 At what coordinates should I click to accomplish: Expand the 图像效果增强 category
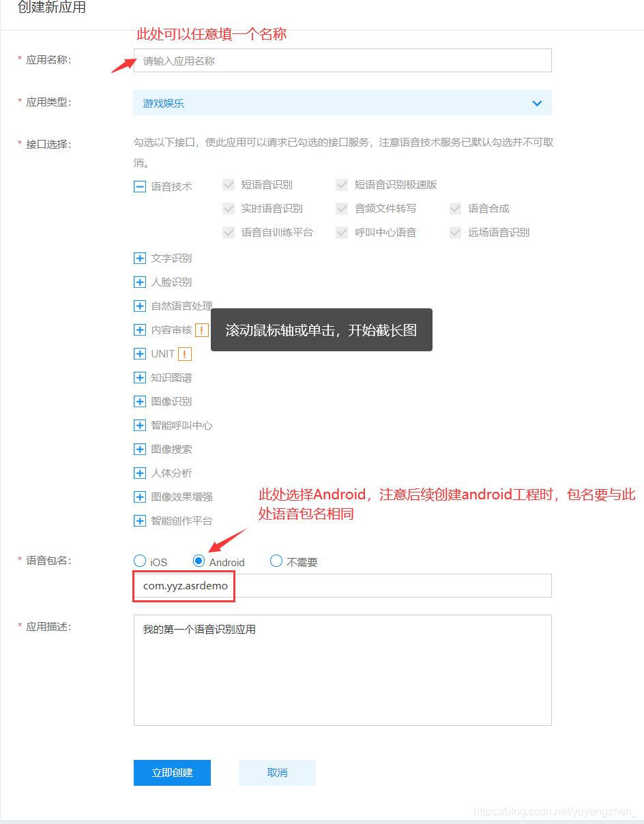(x=140, y=497)
